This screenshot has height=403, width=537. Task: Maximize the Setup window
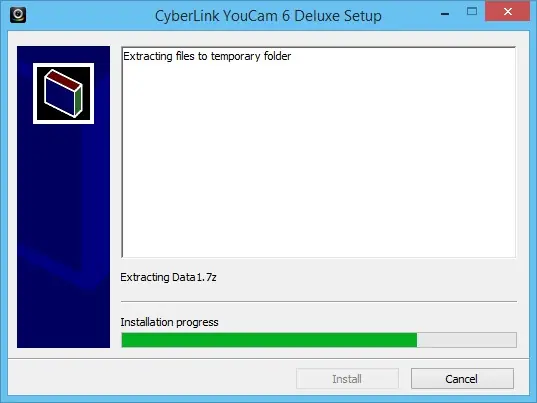[472, 12]
